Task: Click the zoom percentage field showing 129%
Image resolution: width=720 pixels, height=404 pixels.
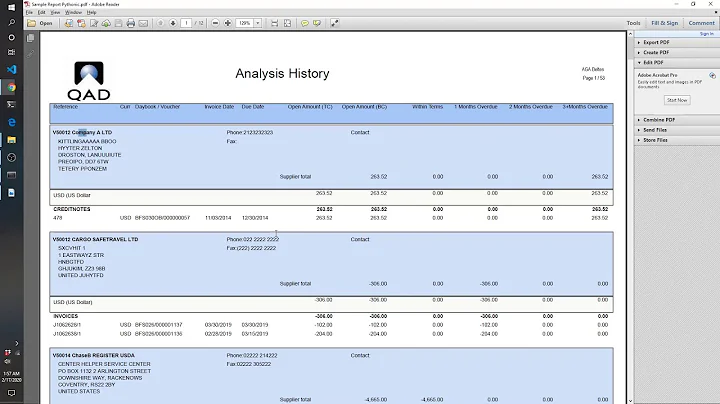Action: (x=244, y=23)
